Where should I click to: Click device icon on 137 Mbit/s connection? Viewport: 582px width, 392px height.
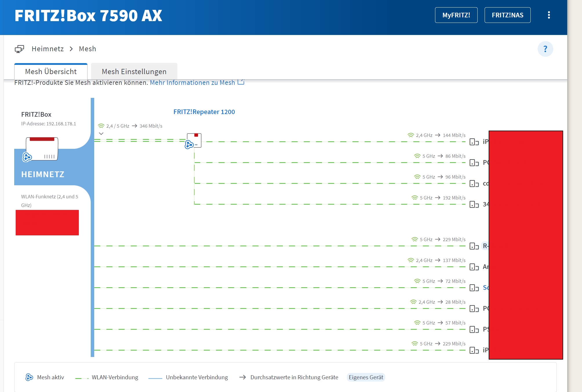click(x=474, y=267)
